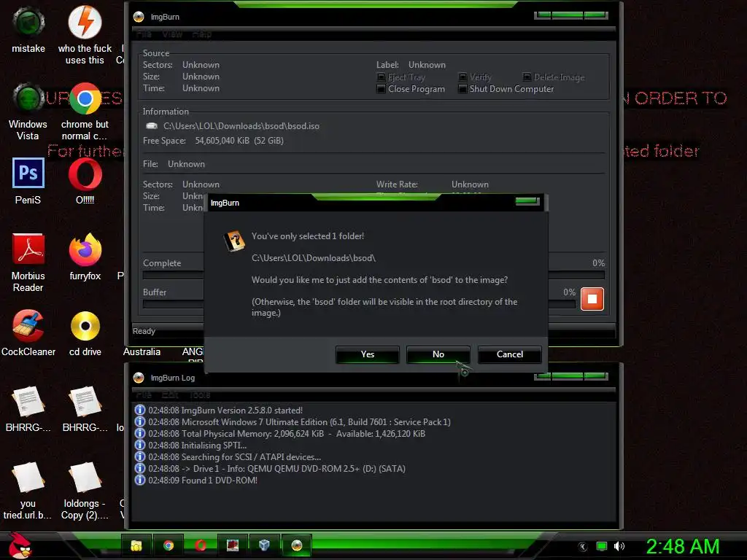Open the file explorer taskbar icon
747x560 pixels.
pyautogui.click(x=136, y=545)
